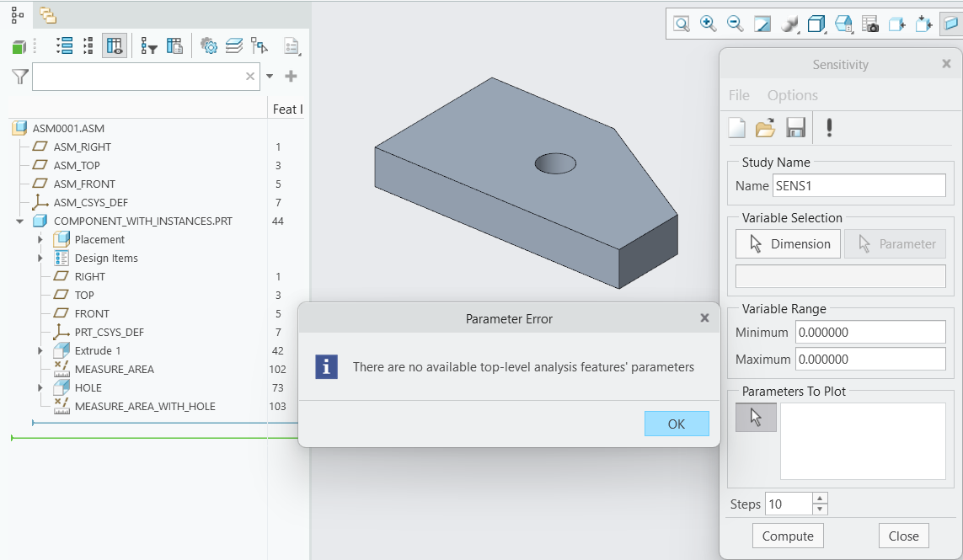Toggle the layered folder view above the tree
Viewport: 963px width, 560px height.
pyautogui.click(x=46, y=15)
